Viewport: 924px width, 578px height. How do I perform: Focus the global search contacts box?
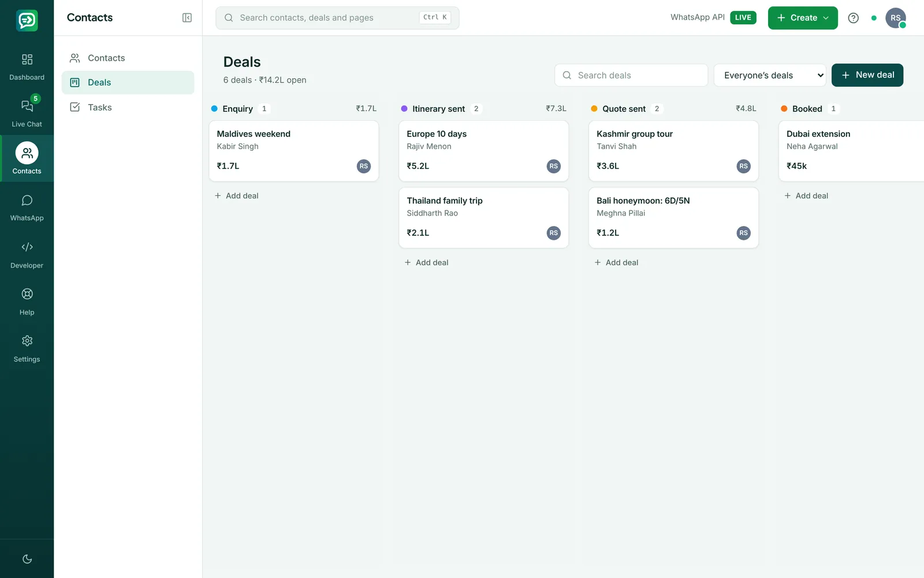click(x=337, y=18)
